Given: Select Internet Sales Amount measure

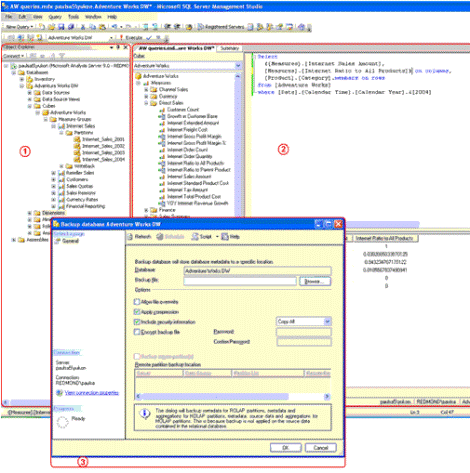Looking at the screenshot, I should click(189, 176).
